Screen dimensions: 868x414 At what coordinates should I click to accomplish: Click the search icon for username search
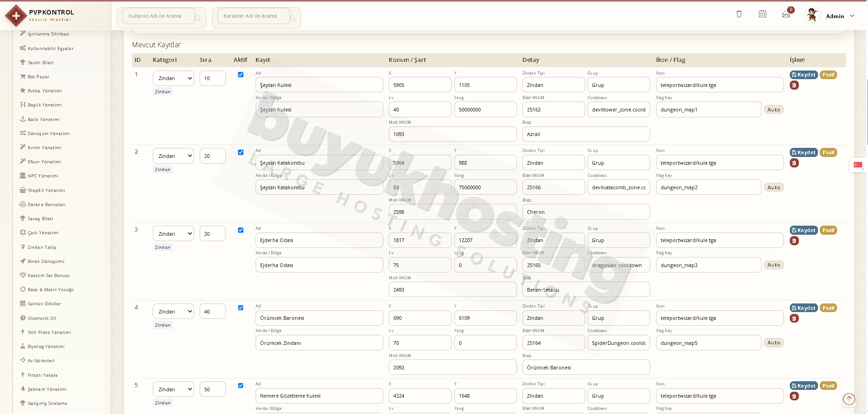click(198, 19)
